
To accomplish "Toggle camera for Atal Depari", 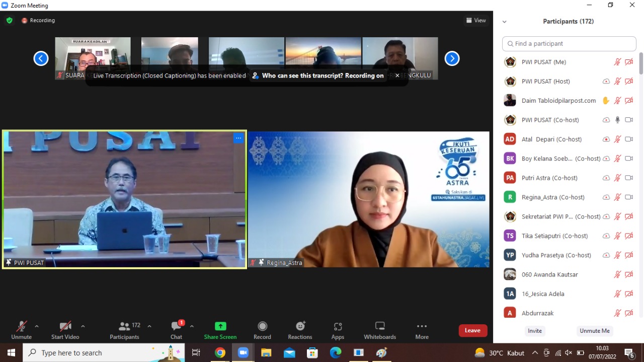I will tap(629, 139).
